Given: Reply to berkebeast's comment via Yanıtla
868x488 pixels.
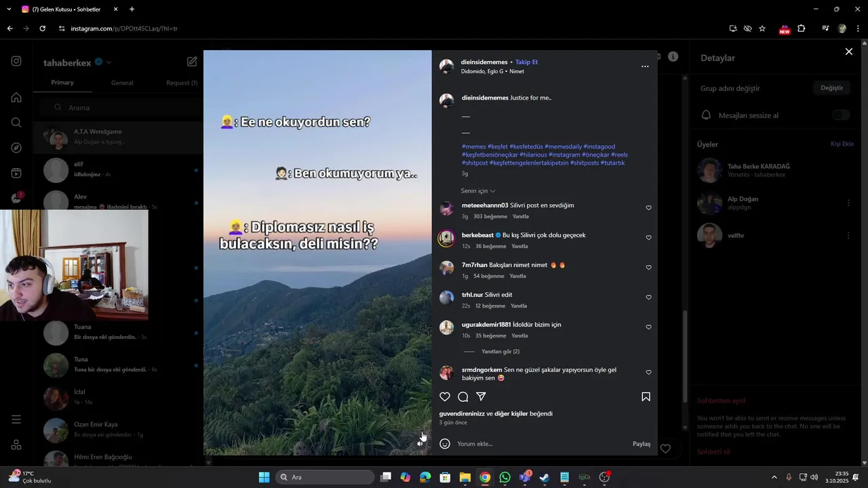Looking at the screenshot, I should click(519, 247).
